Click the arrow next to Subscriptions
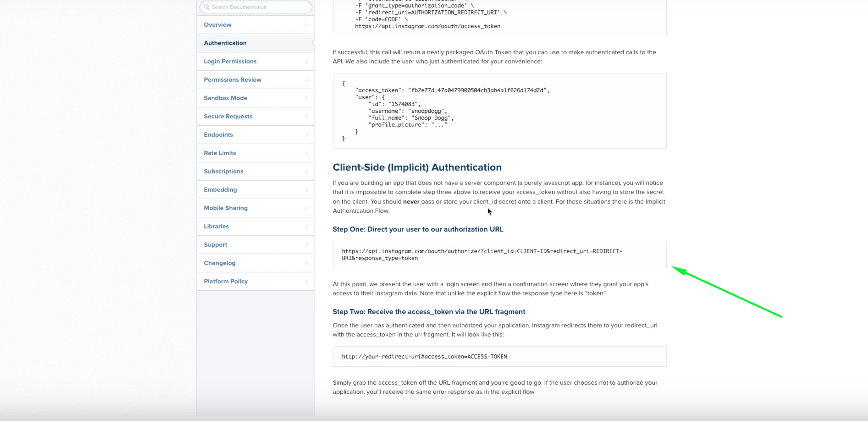Viewport: 868px width, 421px height. [306, 171]
